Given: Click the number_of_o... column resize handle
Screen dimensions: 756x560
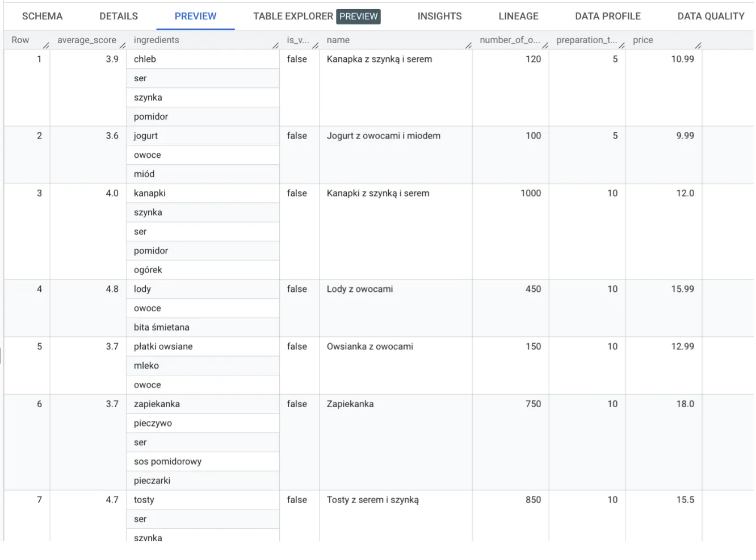Looking at the screenshot, I should click(x=545, y=45).
